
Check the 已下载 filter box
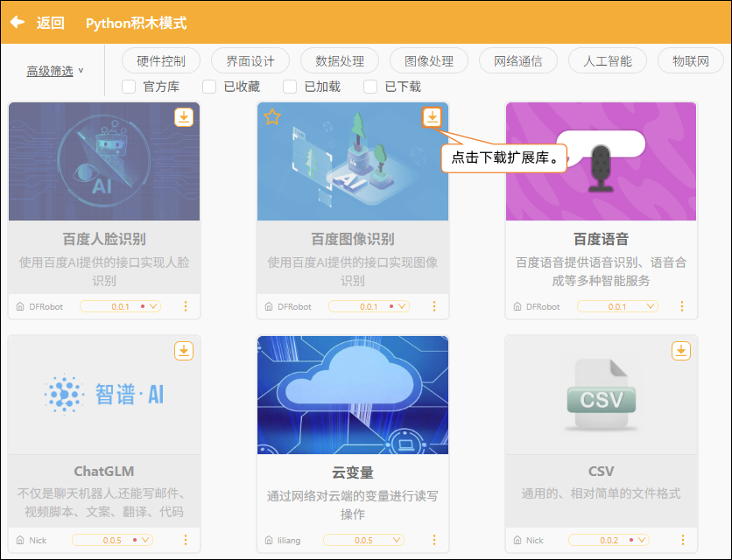point(370,87)
